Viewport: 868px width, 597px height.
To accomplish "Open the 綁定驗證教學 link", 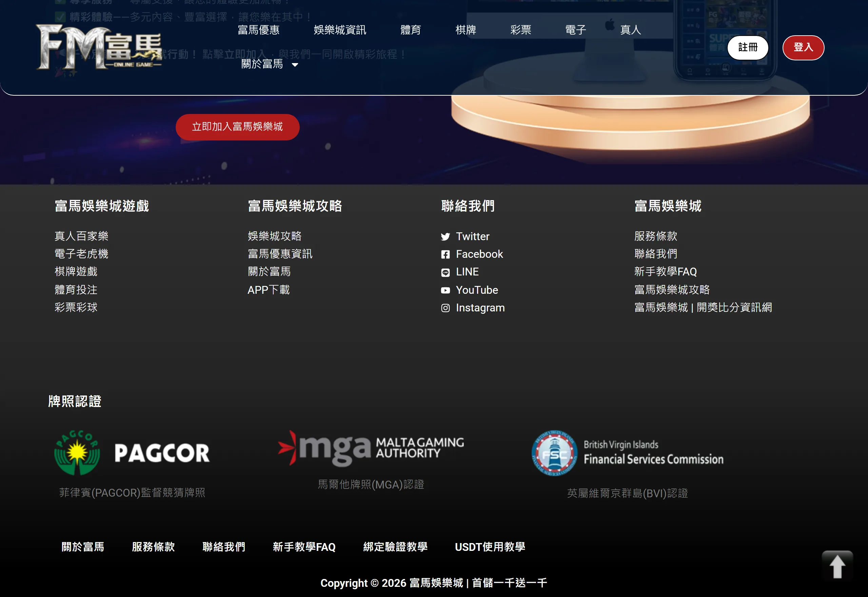I will point(395,547).
